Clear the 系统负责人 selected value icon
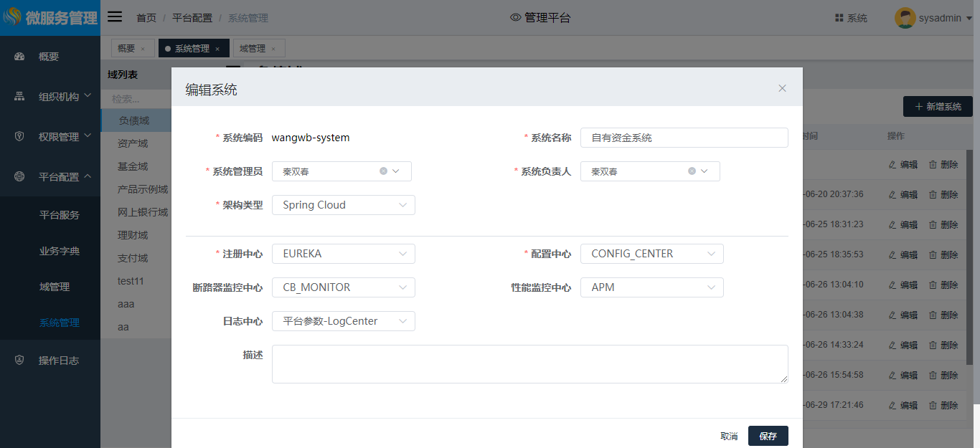Screen dimensions: 980x448 692,171
